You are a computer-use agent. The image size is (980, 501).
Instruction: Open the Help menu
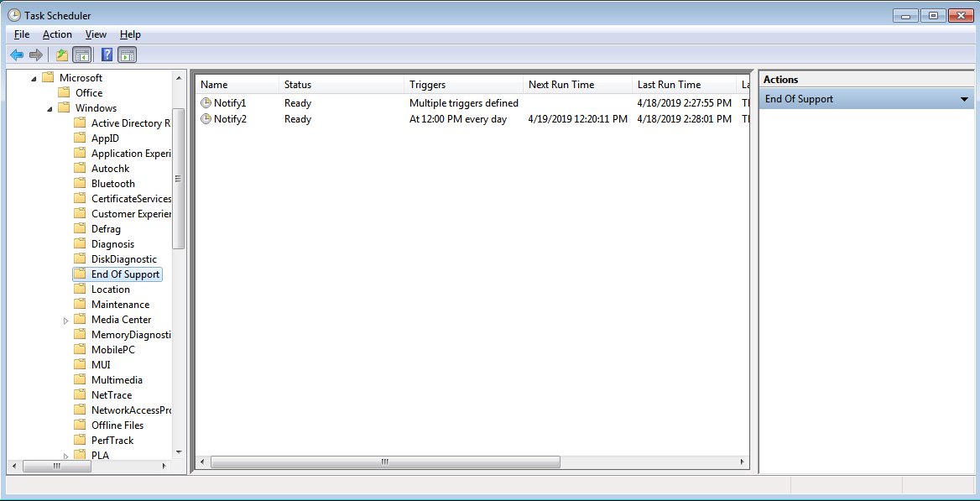pos(130,34)
